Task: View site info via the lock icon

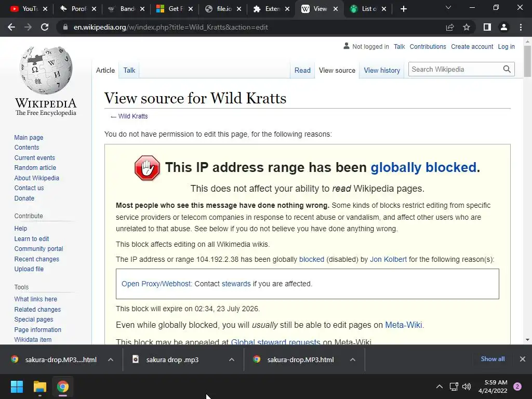Action: (65, 27)
